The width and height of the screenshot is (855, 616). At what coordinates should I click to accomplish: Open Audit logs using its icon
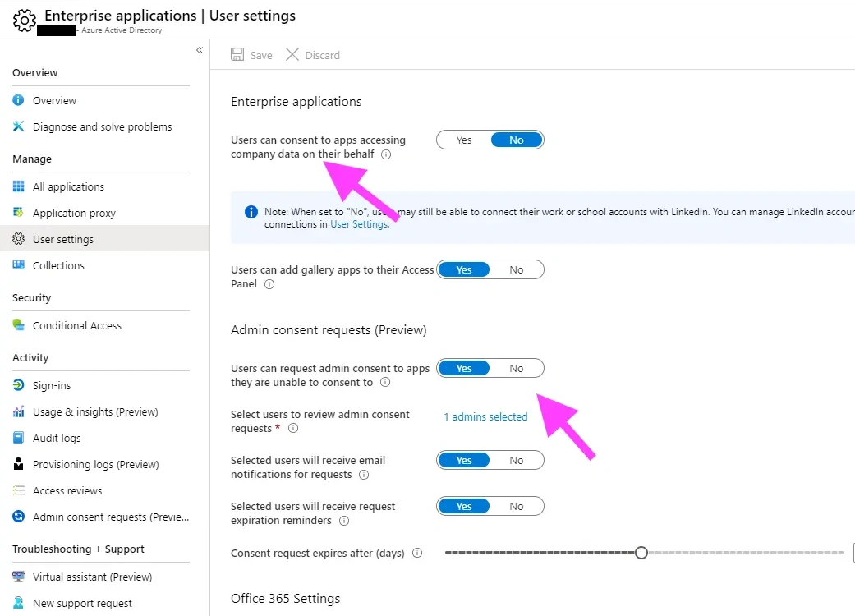pos(20,438)
